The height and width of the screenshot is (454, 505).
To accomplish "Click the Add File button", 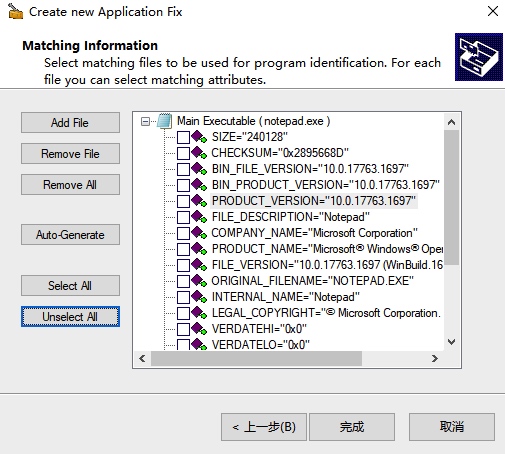I will [x=70, y=123].
